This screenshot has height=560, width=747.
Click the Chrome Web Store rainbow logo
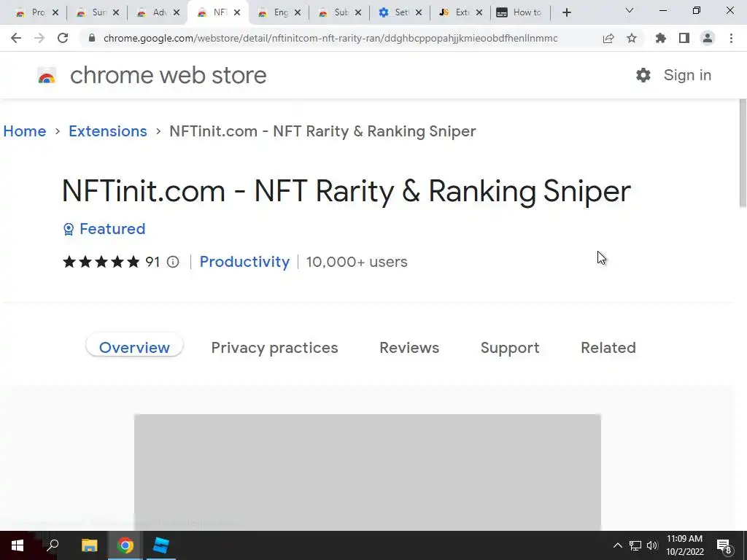tap(47, 75)
